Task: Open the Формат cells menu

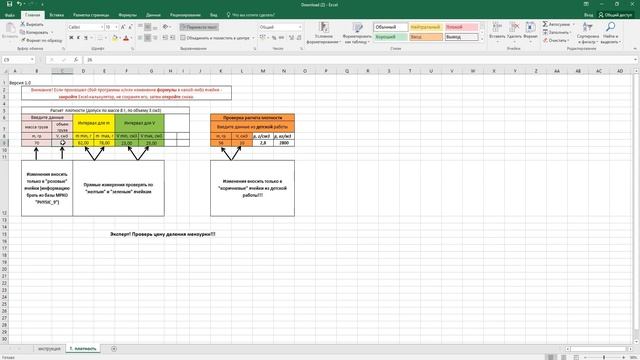Action: (x=530, y=31)
